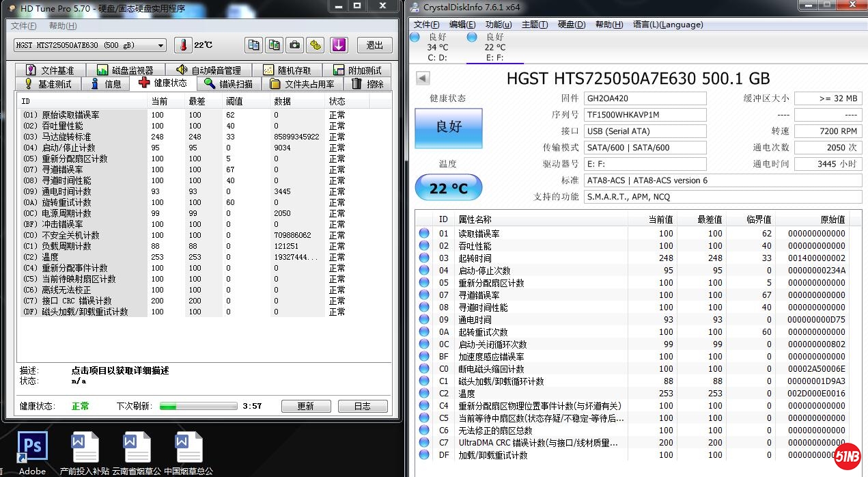
Task: Open the HGST drive selection dropdown
Action: point(89,45)
